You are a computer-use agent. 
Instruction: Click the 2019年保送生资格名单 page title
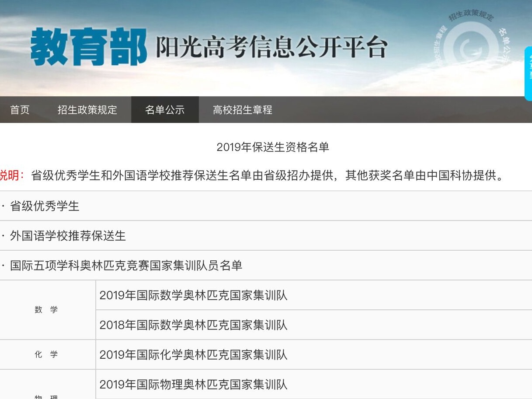click(273, 147)
